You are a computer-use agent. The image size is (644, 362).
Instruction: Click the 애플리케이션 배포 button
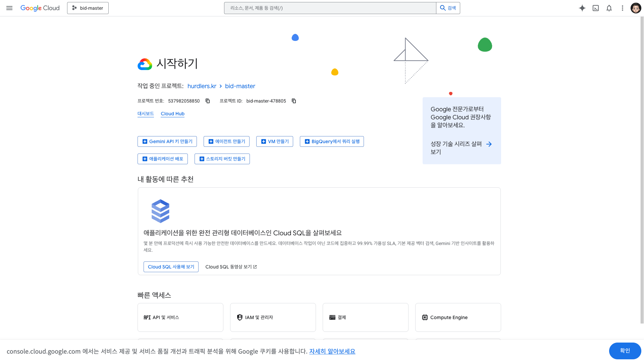(163, 159)
